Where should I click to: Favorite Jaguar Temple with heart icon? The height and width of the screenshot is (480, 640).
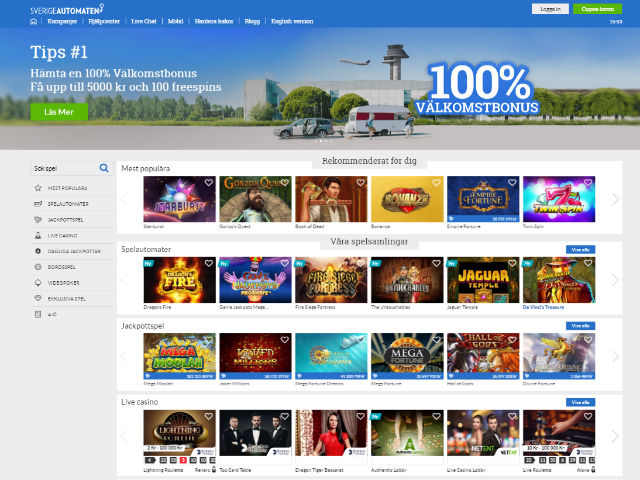pos(512,263)
